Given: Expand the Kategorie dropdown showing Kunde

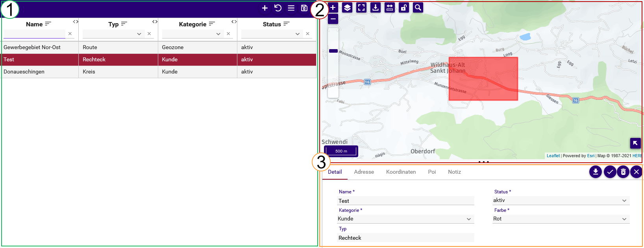Looking at the screenshot, I should point(469,219).
